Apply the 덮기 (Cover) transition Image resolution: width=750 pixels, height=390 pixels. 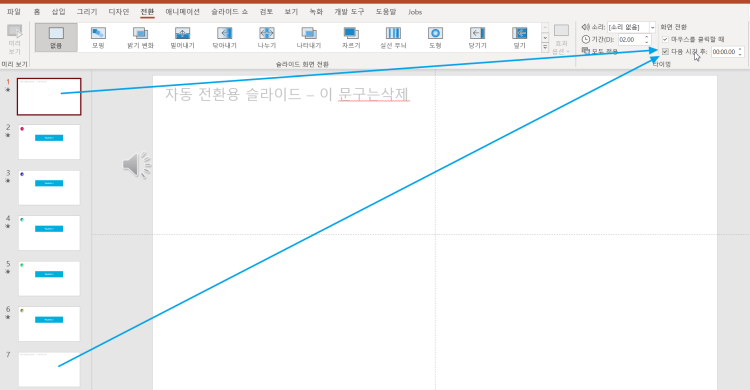coord(519,37)
